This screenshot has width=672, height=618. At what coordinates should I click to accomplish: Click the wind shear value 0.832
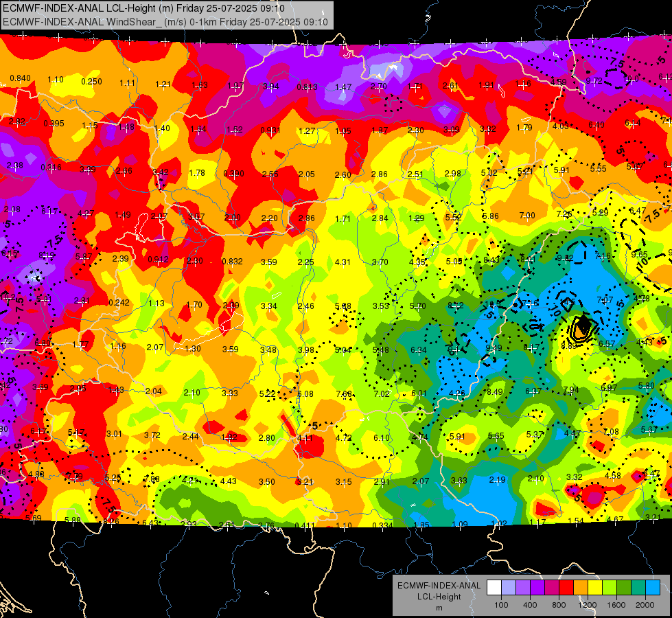232,261
